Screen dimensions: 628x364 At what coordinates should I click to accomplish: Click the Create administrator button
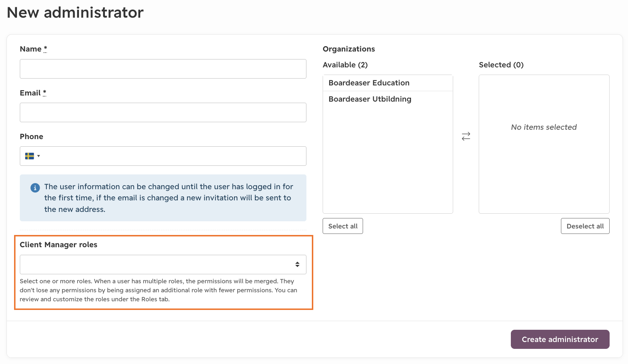560,339
